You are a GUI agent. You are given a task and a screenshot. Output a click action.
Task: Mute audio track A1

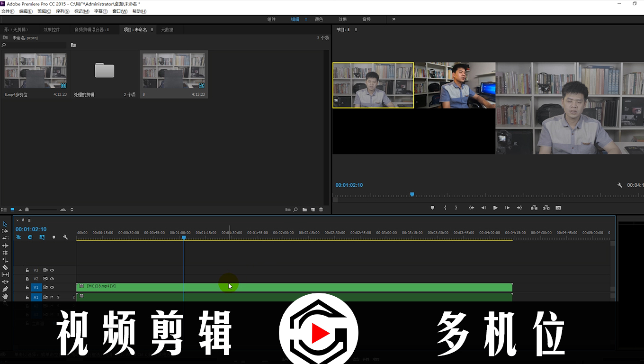pyautogui.click(x=52, y=297)
